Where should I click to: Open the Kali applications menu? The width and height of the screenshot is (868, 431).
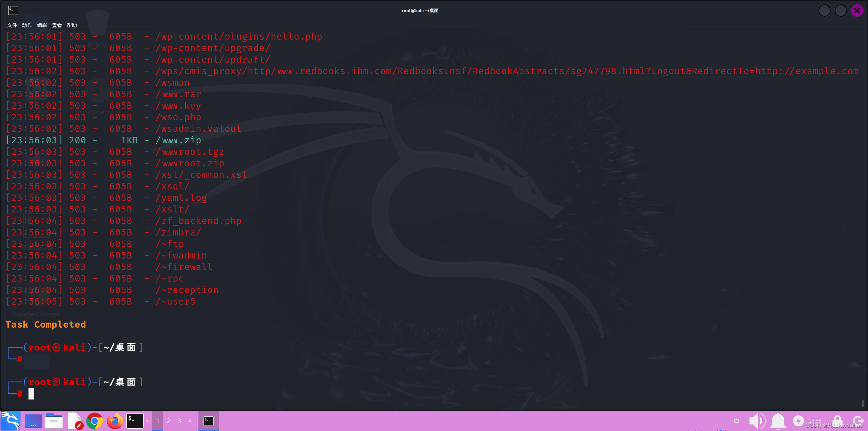click(x=10, y=421)
